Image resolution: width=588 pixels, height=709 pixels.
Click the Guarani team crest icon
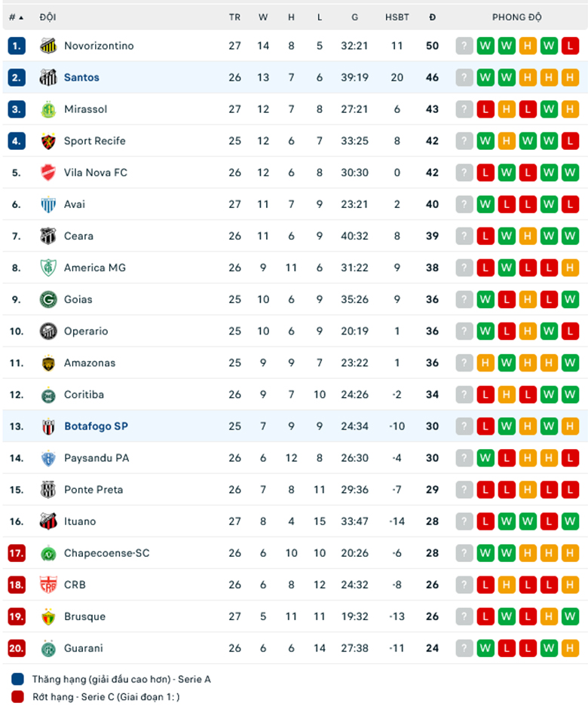pyautogui.click(x=48, y=648)
